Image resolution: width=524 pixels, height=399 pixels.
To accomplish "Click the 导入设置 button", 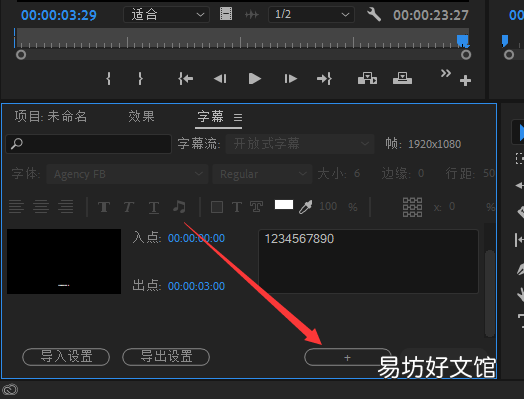I will point(66,357).
